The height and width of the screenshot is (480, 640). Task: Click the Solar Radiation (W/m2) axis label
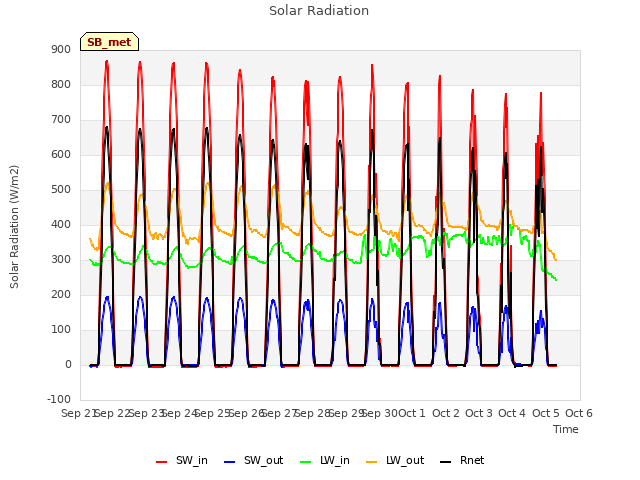14,227
